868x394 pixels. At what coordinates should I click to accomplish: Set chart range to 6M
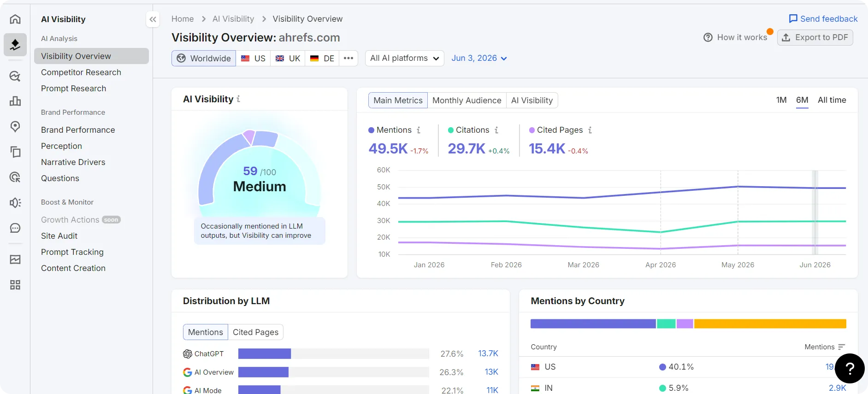pyautogui.click(x=802, y=100)
